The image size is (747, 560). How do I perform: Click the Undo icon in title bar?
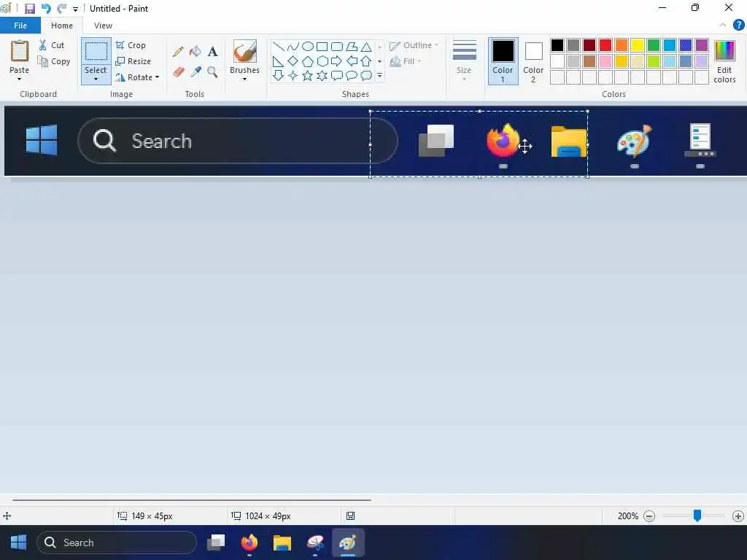[x=46, y=9]
